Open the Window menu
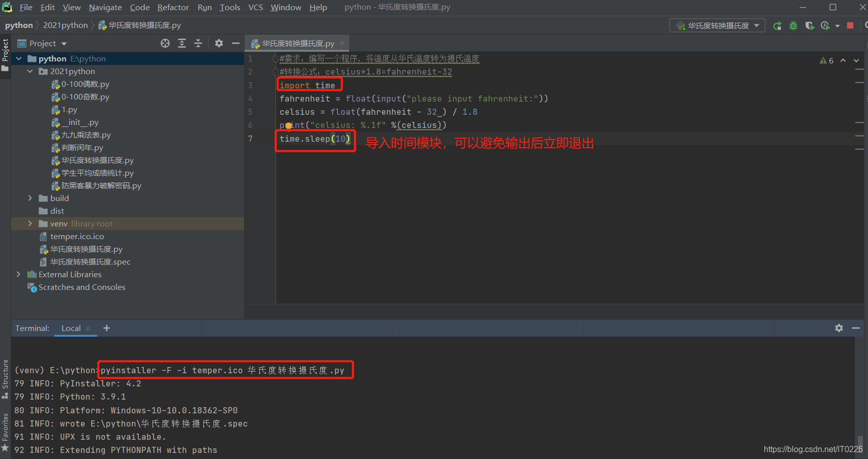Image resolution: width=868 pixels, height=459 pixels. [286, 7]
